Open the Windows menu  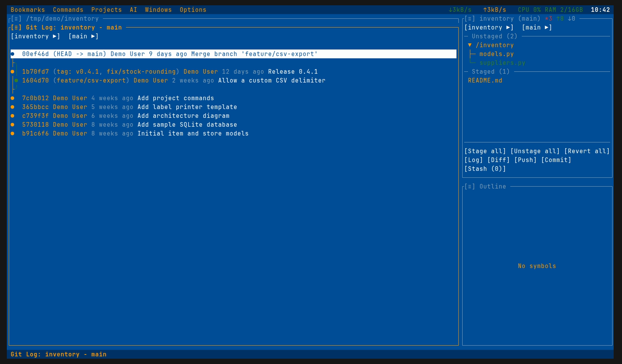pyautogui.click(x=158, y=10)
